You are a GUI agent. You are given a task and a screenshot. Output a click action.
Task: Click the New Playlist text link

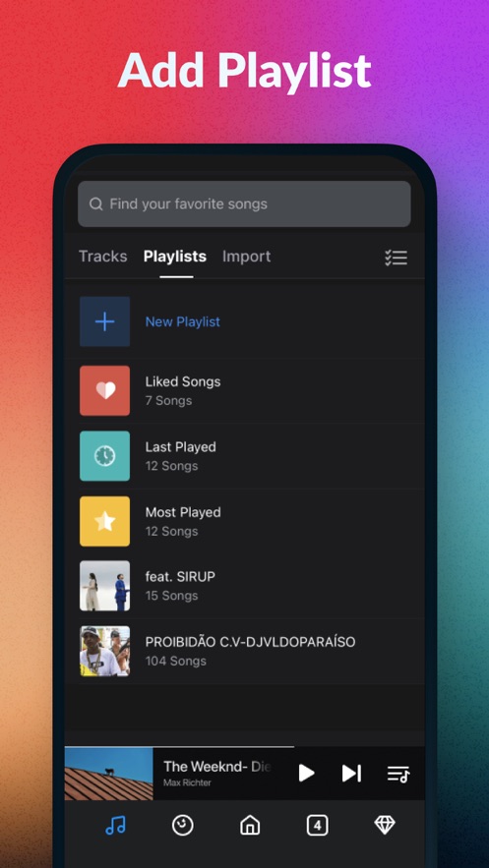click(183, 321)
